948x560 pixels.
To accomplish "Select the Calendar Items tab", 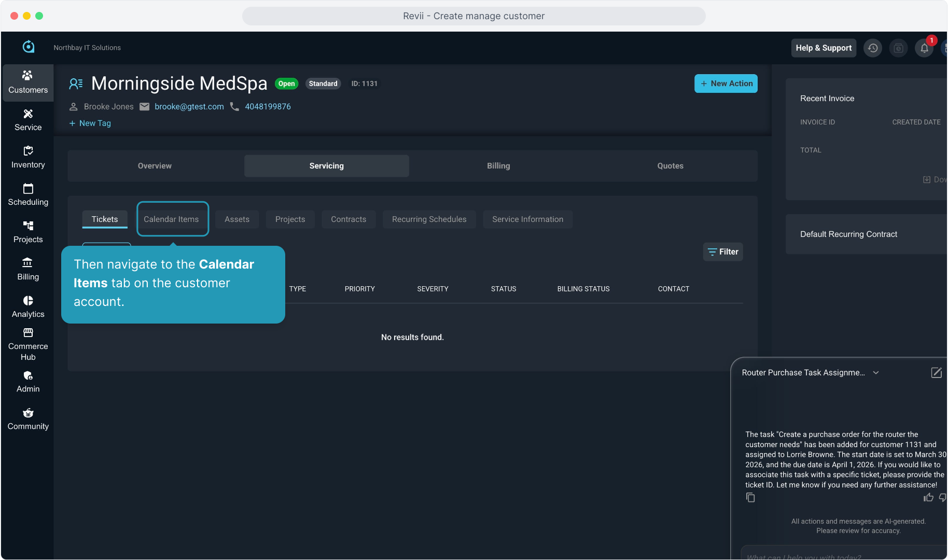I will 171,219.
